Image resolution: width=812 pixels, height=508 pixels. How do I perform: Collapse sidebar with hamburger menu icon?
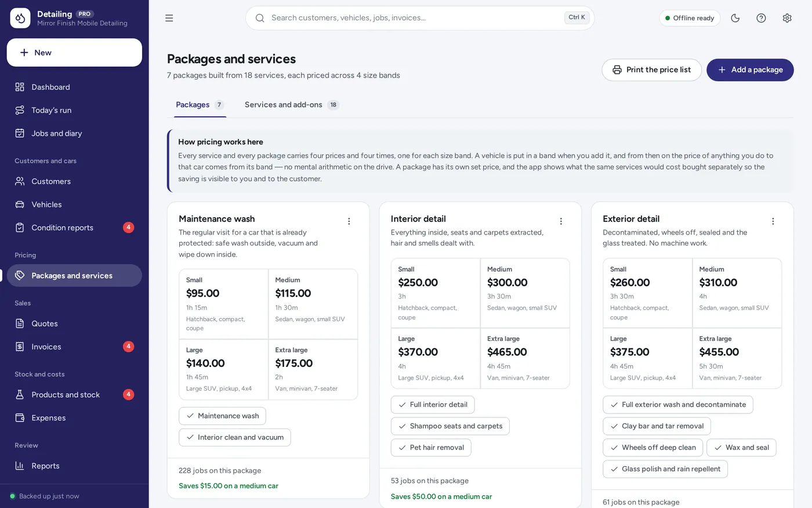pyautogui.click(x=169, y=18)
